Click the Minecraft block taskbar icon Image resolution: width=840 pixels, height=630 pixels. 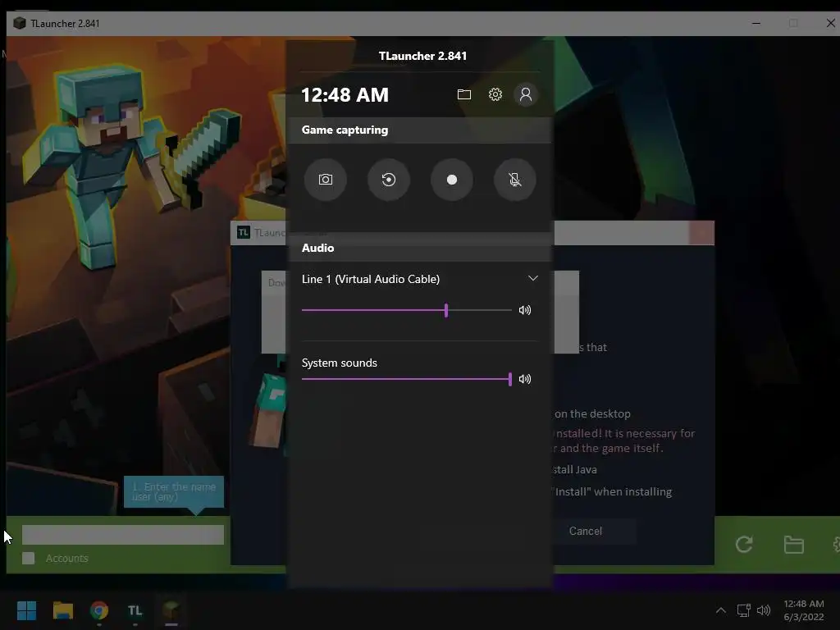[x=171, y=610]
